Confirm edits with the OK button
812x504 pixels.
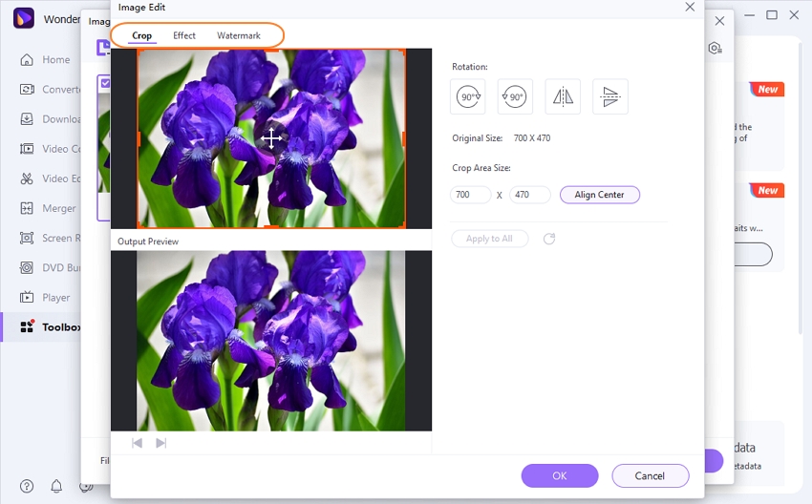[560, 475]
